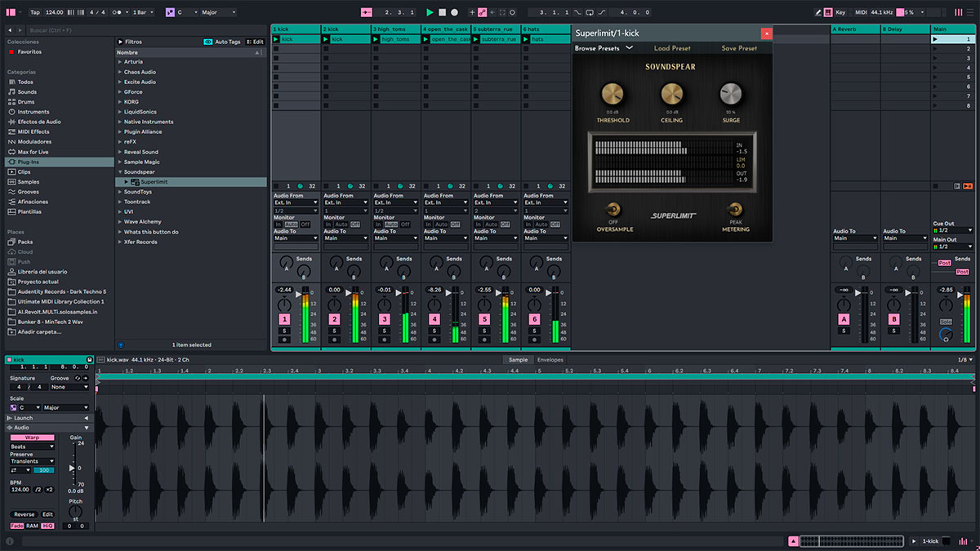This screenshot has height=551, width=980.
Task: Start playback with the green Play button
Action: click(x=430, y=12)
